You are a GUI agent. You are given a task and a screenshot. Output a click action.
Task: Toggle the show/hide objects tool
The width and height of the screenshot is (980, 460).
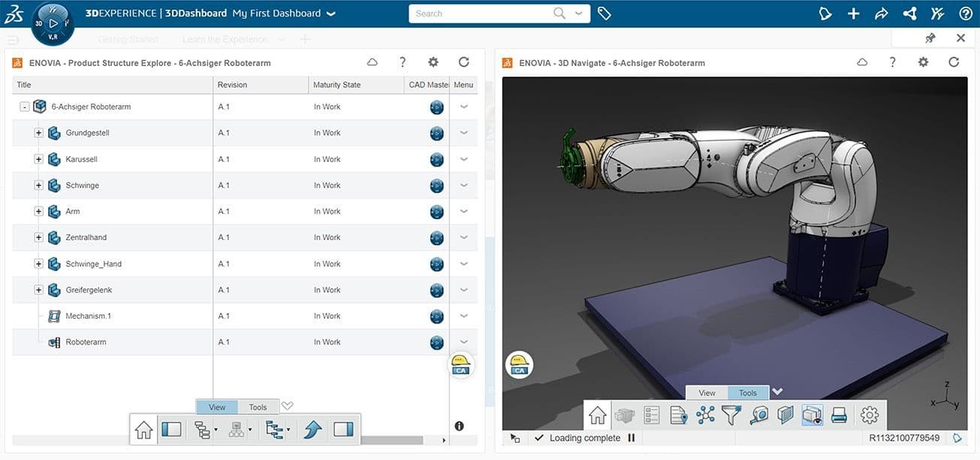coord(813,415)
